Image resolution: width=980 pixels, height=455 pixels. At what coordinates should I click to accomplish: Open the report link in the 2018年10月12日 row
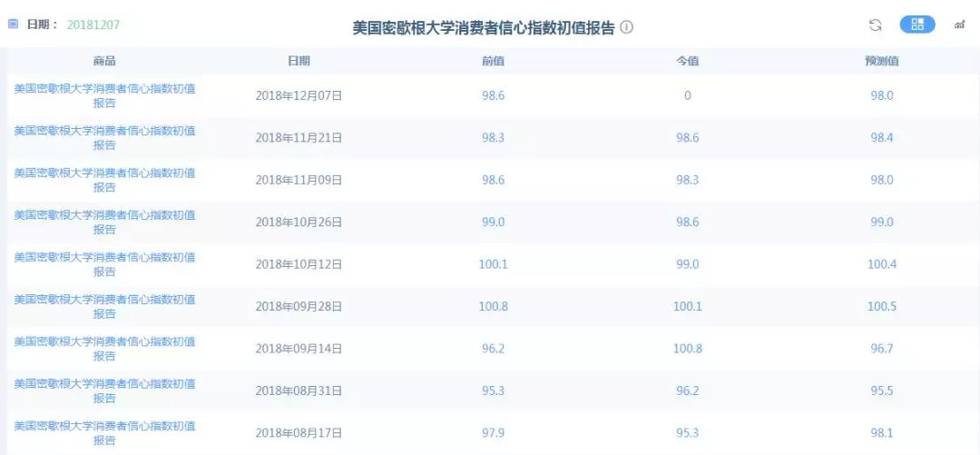[104, 264]
